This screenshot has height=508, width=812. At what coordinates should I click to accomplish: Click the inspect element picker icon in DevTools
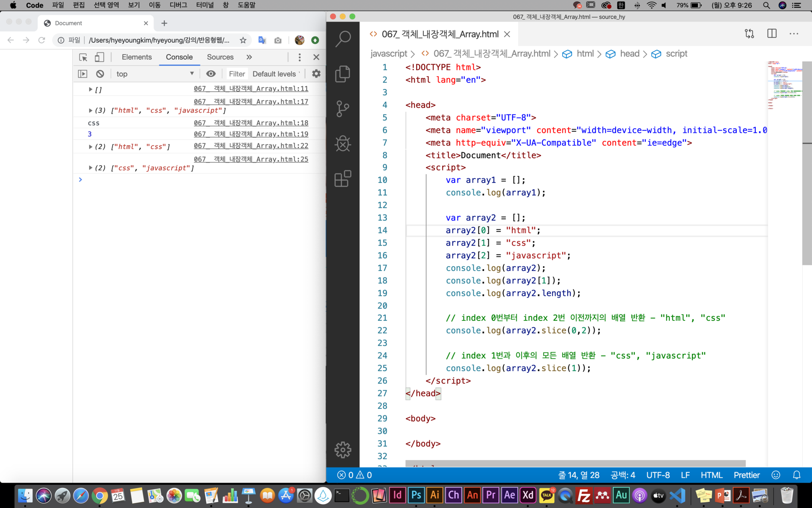point(83,57)
